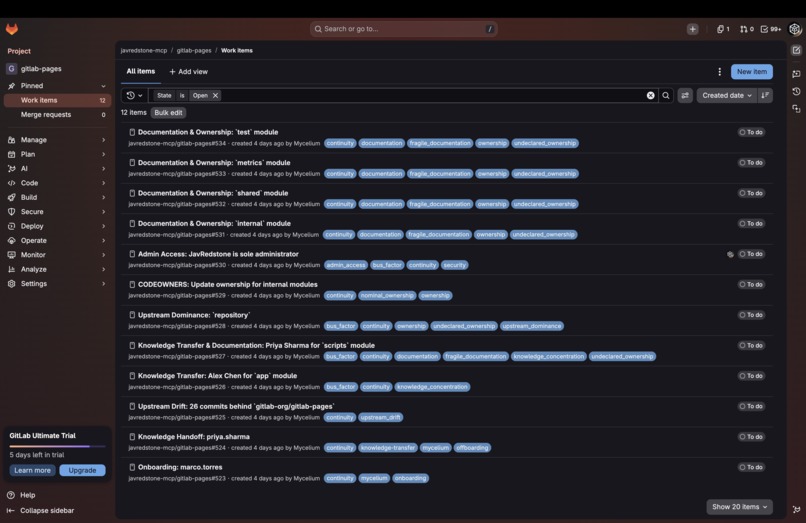This screenshot has width=806, height=523.
Task: Click the trial days progress bar
Action: (x=57, y=446)
